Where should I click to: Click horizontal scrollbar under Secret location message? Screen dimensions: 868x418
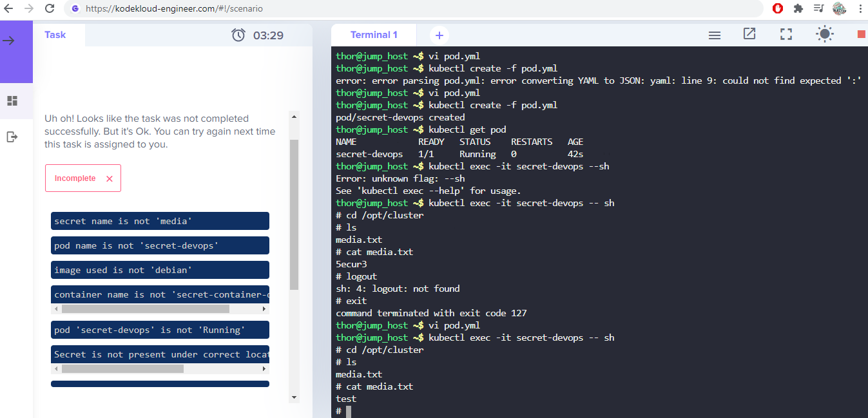(x=122, y=369)
